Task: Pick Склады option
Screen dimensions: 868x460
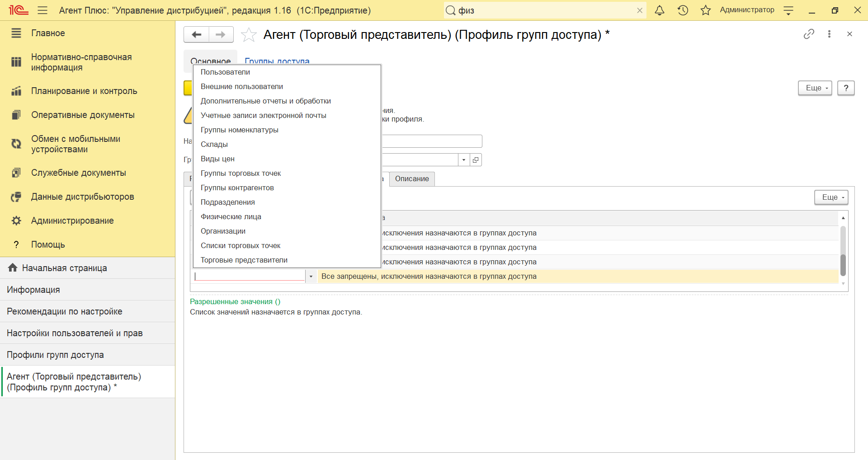Action: (287, 145)
